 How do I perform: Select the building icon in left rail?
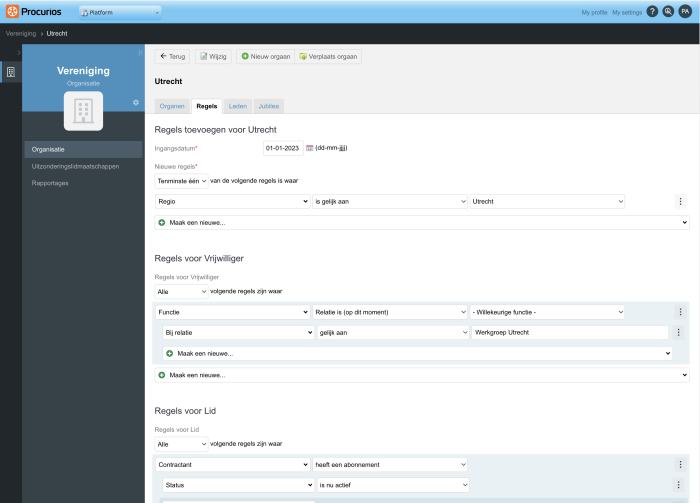click(11, 72)
